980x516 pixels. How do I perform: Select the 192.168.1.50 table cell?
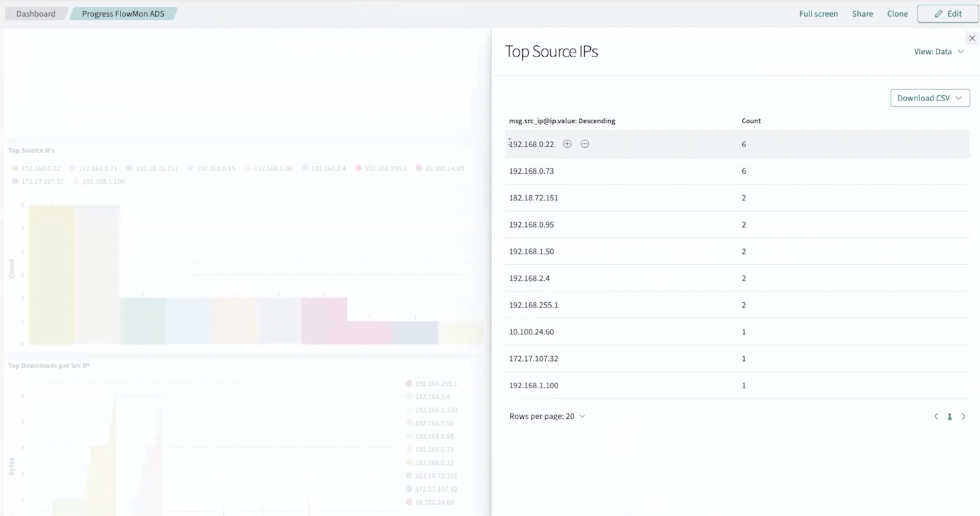(532, 251)
